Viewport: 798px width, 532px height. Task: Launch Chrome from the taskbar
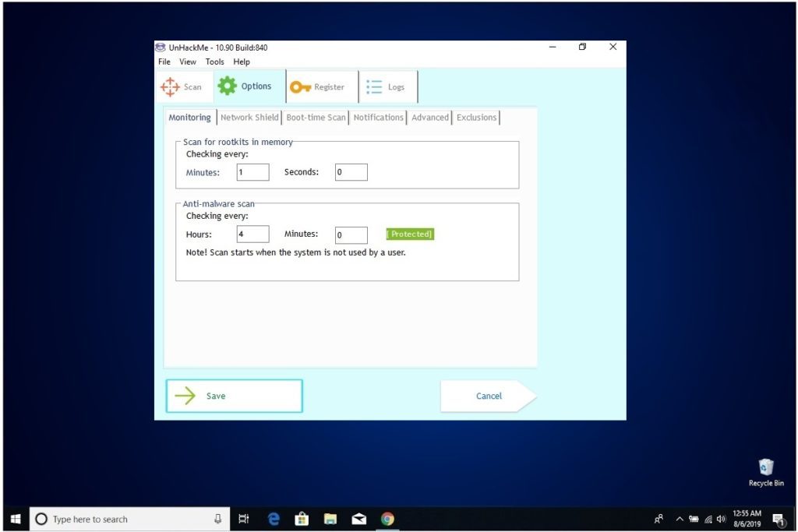[387, 518]
